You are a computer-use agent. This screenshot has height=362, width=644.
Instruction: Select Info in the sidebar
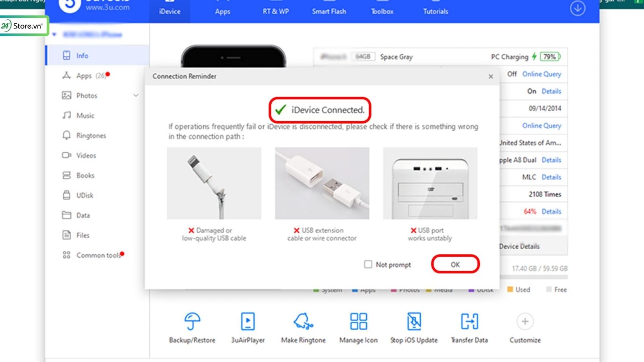(x=97, y=56)
